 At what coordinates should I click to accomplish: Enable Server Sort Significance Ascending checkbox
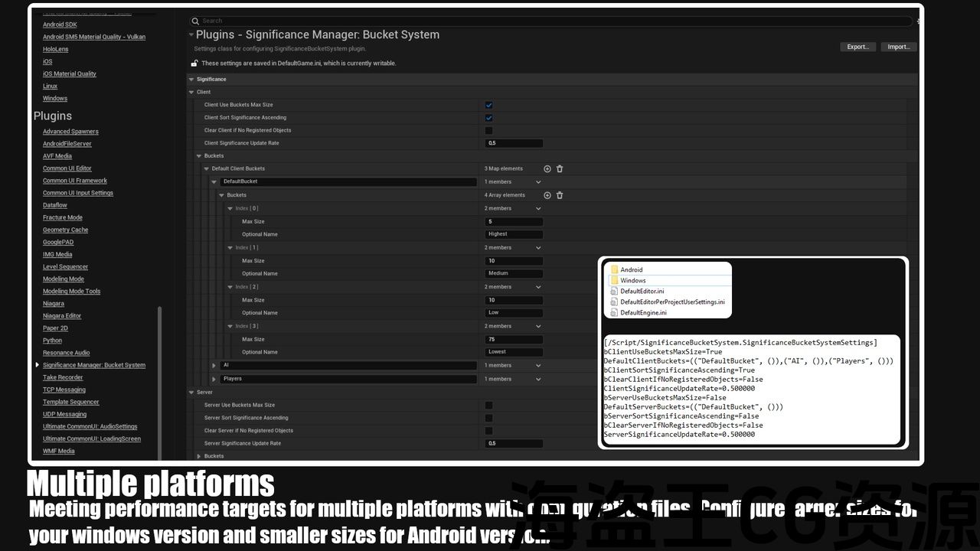[x=488, y=418]
